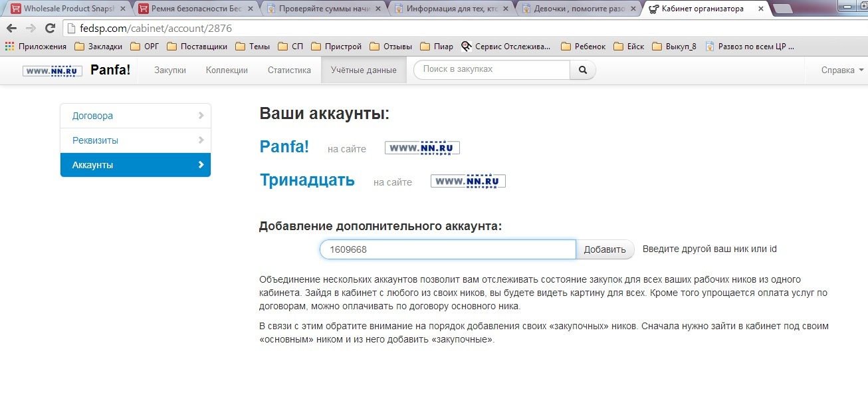Open the Пристрой bookmarks folder
This screenshot has width=868, height=411.
coord(336,47)
